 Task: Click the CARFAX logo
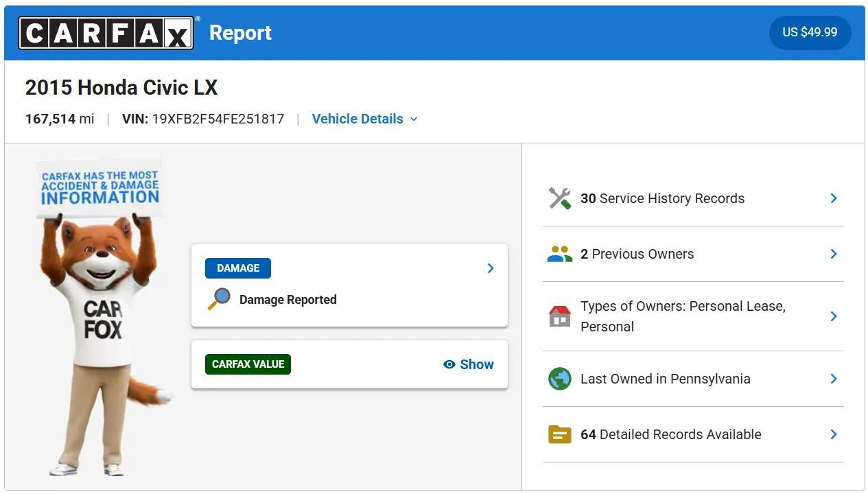point(106,33)
